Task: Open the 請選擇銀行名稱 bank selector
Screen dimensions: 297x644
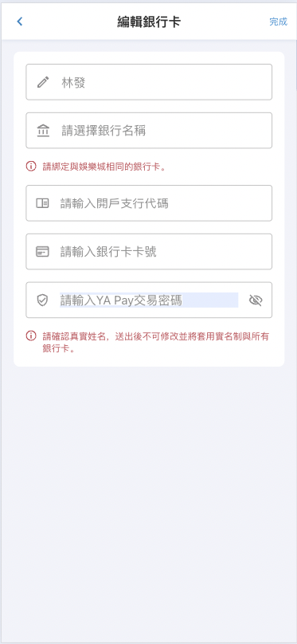Action: point(149,130)
